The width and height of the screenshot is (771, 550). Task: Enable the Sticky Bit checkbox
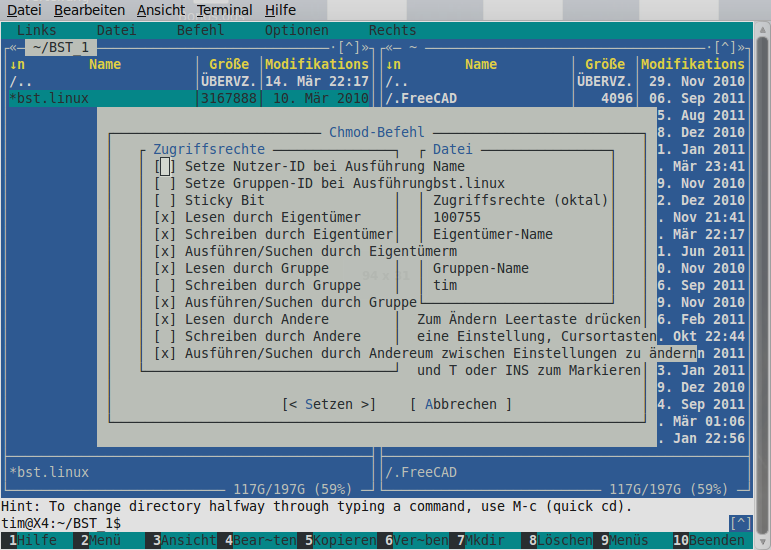pos(166,200)
